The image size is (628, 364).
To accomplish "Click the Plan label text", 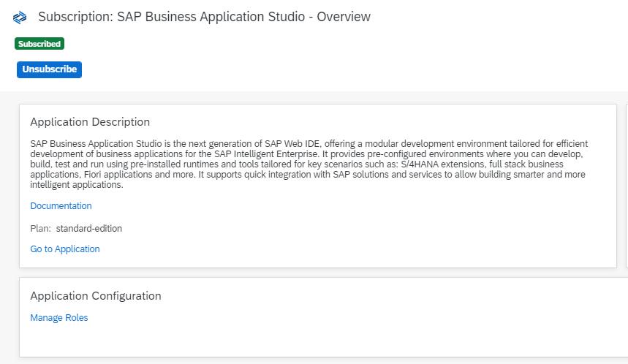I will coord(40,229).
